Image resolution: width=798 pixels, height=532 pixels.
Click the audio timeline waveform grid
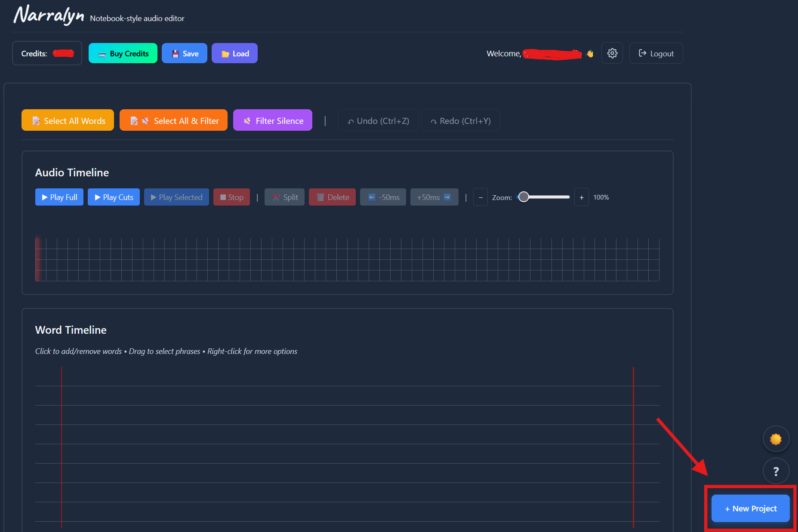(347, 260)
